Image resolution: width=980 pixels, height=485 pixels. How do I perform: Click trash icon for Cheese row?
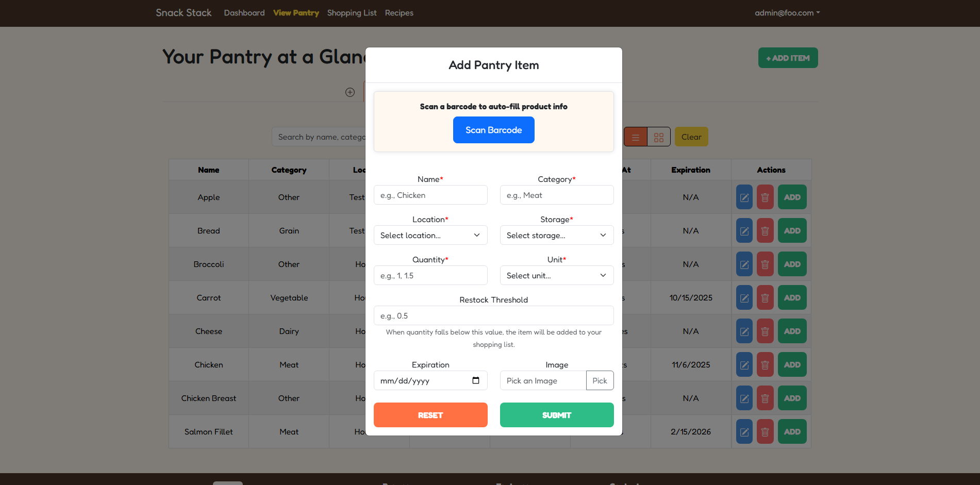[765, 331]
